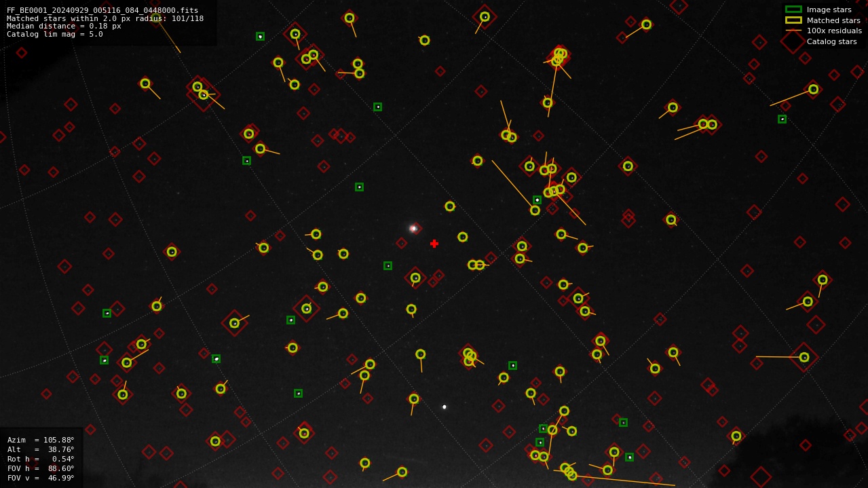Click the red cross at the image center
Image resolution: width=868 pixels, height=488 pixels.
pos(434,244)
